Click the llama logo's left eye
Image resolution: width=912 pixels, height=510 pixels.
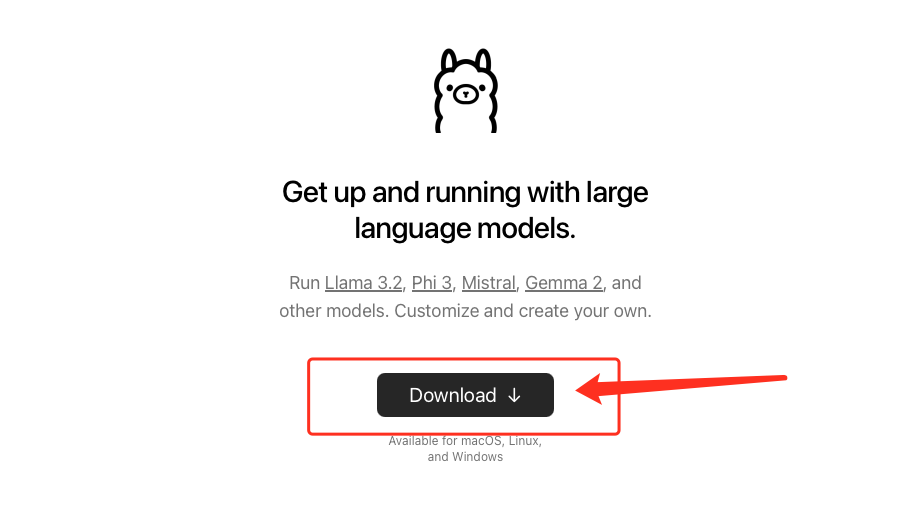click(450, 88)
